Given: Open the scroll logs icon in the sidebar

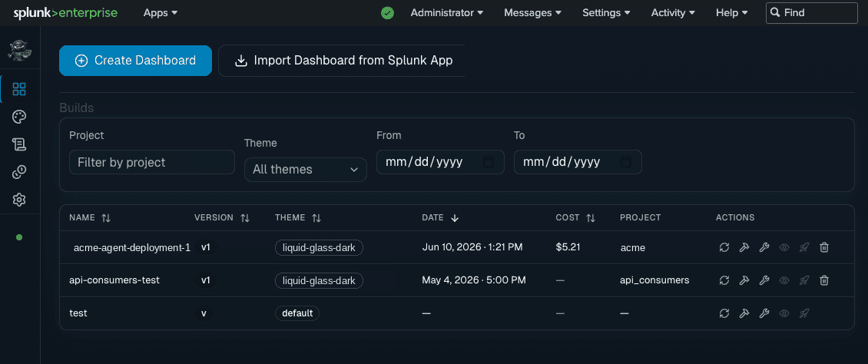Looking at the screenshot, I should pyautogui.click(x=19, y=144).
